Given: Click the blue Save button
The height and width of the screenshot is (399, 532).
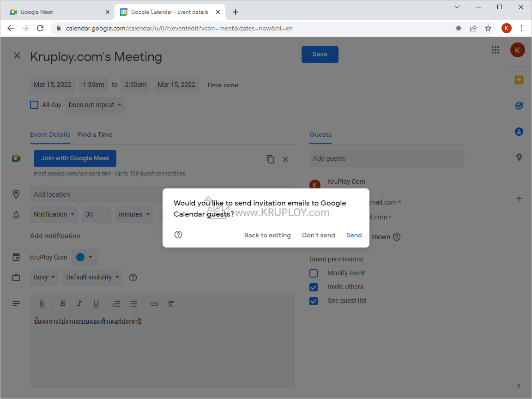Looking at the screenshot, I should 320,54.
